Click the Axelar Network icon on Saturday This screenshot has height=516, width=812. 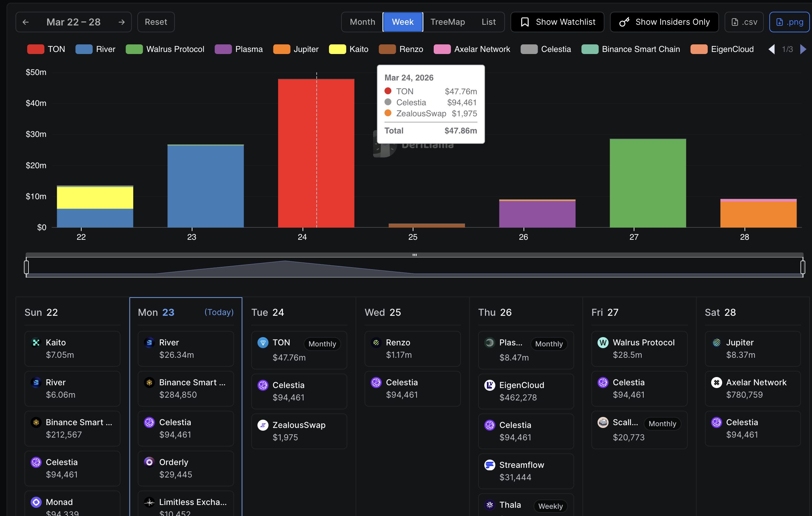716,383
